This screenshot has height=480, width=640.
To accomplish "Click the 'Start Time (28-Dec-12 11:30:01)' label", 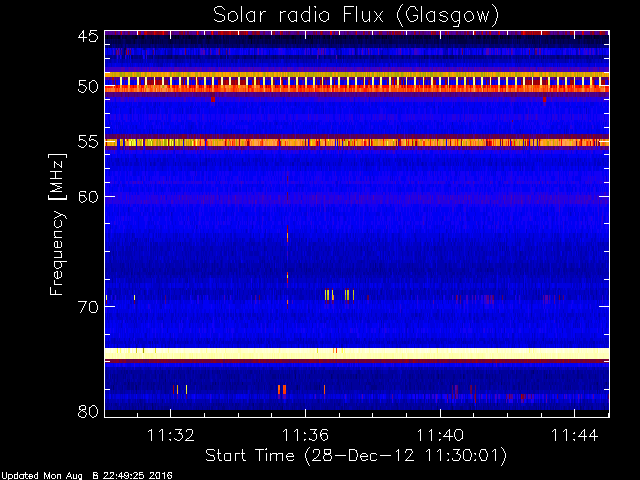I will click(356, 456).
